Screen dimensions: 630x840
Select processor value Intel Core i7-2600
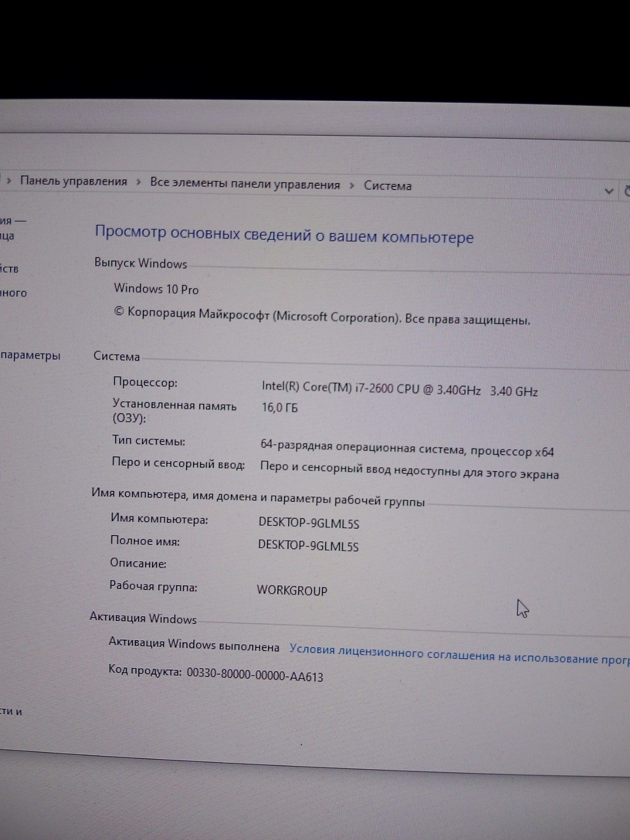399,388
